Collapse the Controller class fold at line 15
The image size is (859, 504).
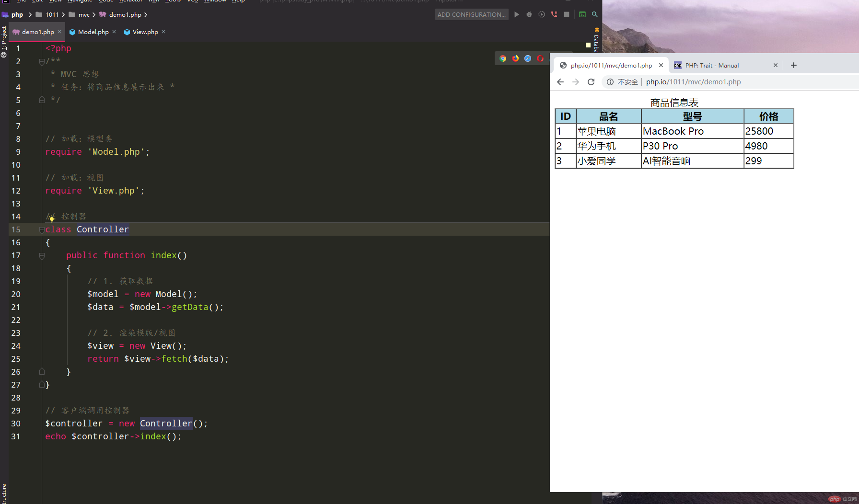[42, 230]
